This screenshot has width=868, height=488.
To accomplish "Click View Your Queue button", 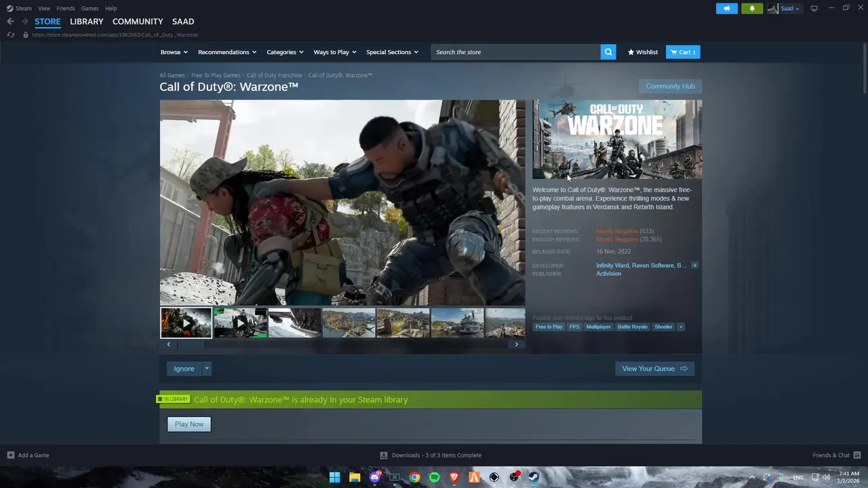I will point(655,369).
